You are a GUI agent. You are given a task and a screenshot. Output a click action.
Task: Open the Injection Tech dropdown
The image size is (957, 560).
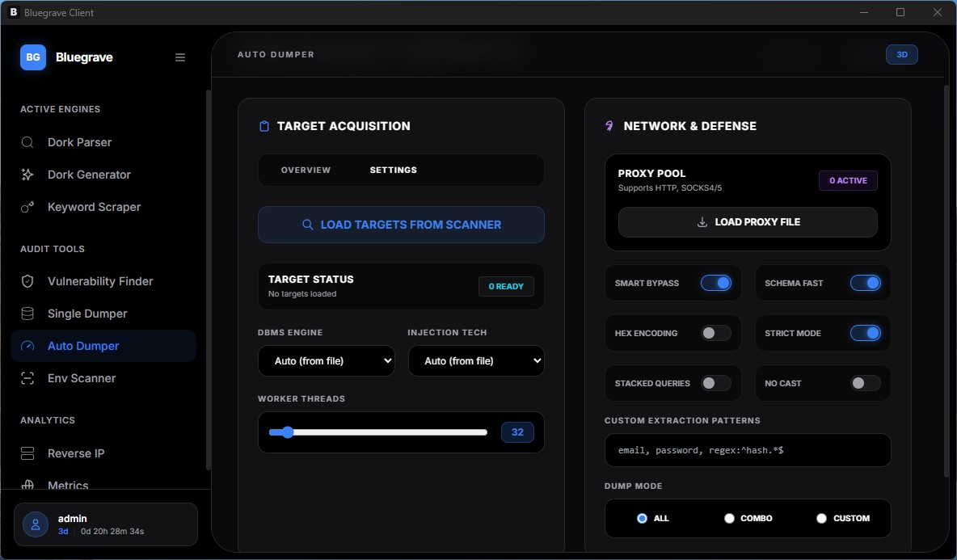(475, 361)
